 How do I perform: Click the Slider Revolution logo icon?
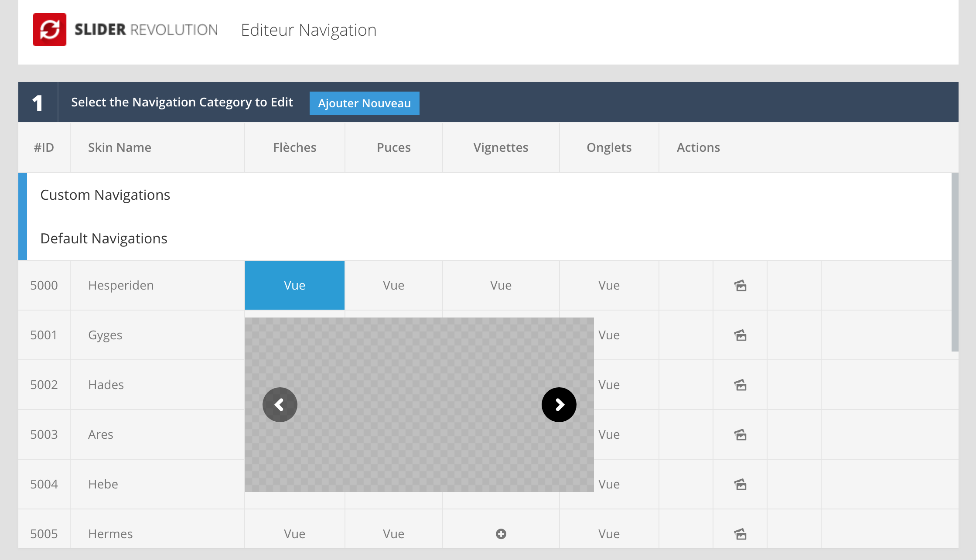click(50, 30)
